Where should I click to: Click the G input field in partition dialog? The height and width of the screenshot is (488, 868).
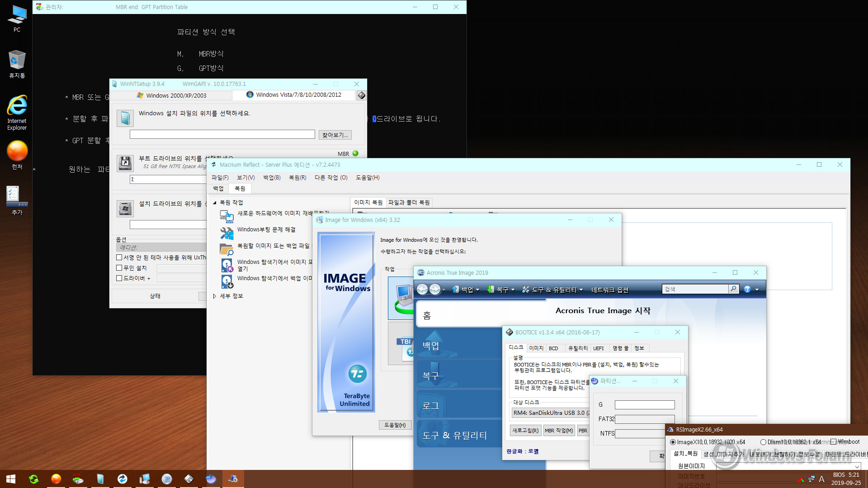point(645,405)
